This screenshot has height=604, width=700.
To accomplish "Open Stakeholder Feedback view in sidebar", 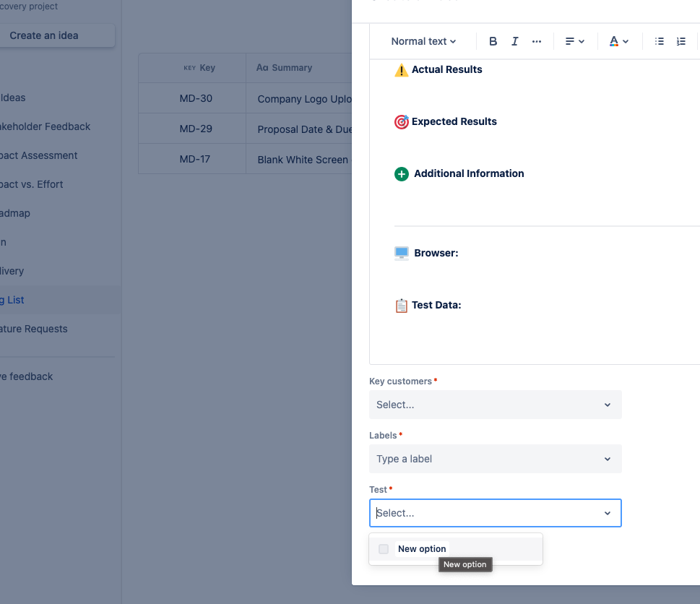I will 45,126.
